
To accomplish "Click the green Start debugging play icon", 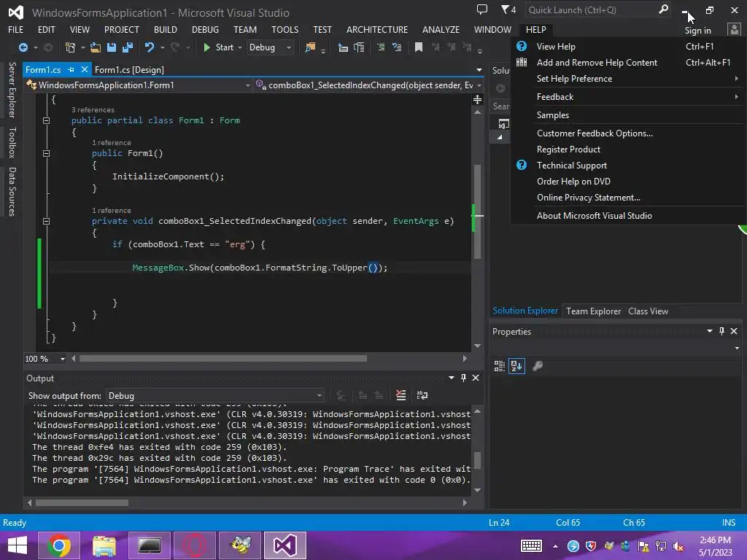I will coord(206,47).
